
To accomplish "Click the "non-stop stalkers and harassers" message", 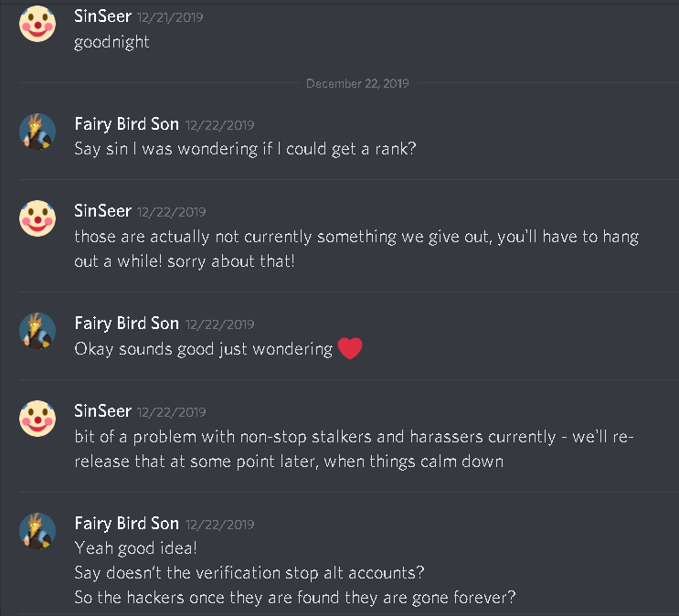I will tap(354, 437).
